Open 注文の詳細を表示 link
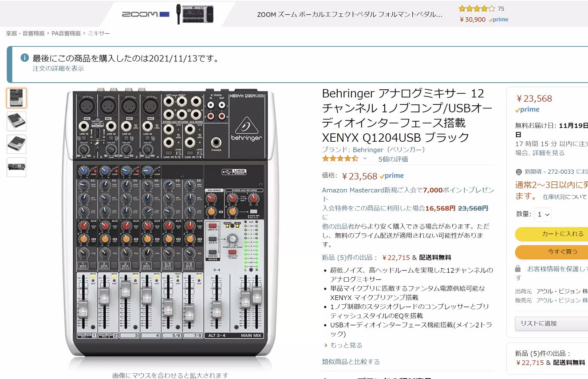Viewport: 588px width, 379px height. coord(58,68)
